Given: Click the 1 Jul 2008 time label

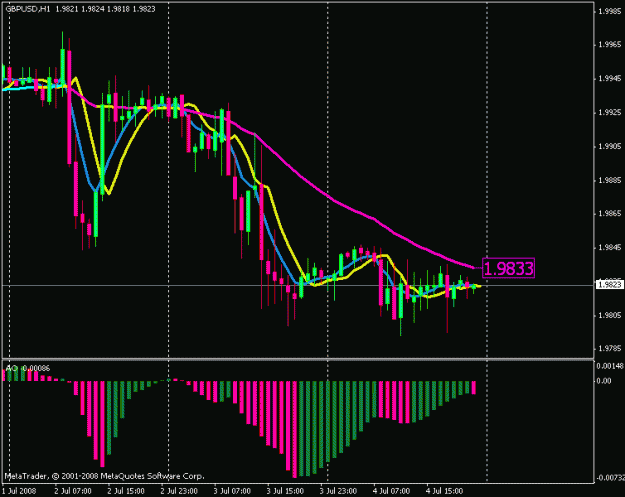Looking at the screenshot, I should [19, 491].
